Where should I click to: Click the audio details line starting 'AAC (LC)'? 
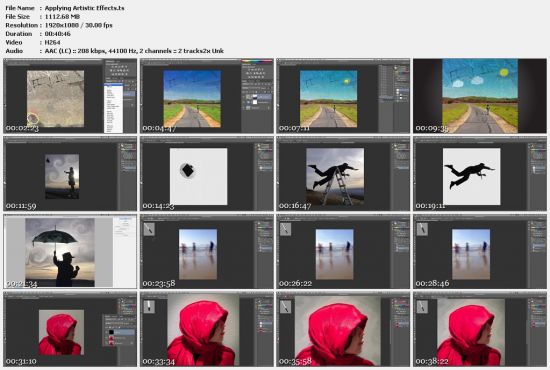[134, 51]
